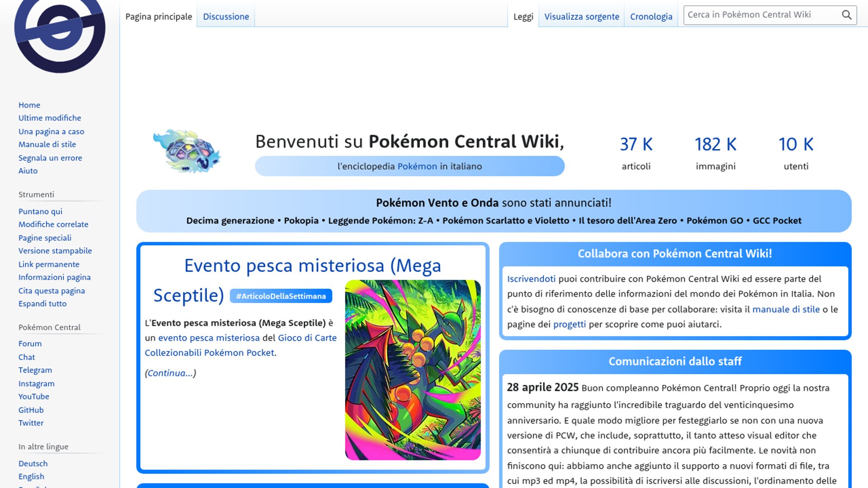This screenshot has width=868, height=488.
Task: Switch to English language version
Action: coord(31,477)
